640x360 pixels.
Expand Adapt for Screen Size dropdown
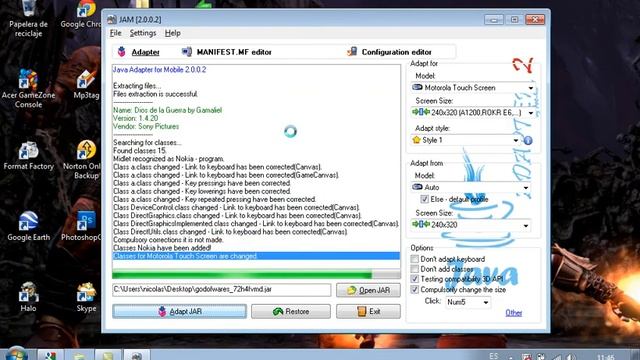531,112
